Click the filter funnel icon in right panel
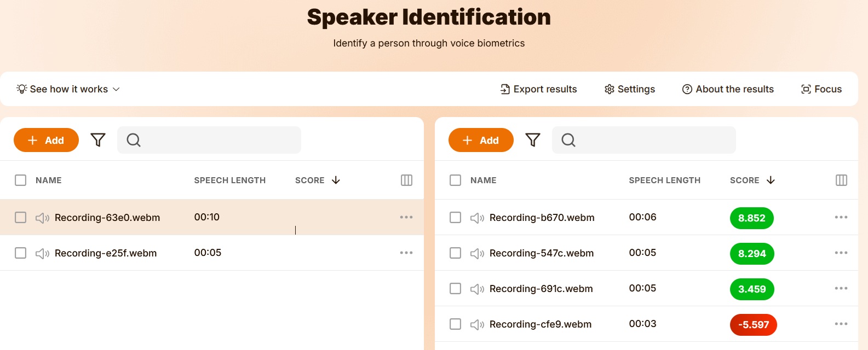This screenshot has height=350, width=868. 533,140
